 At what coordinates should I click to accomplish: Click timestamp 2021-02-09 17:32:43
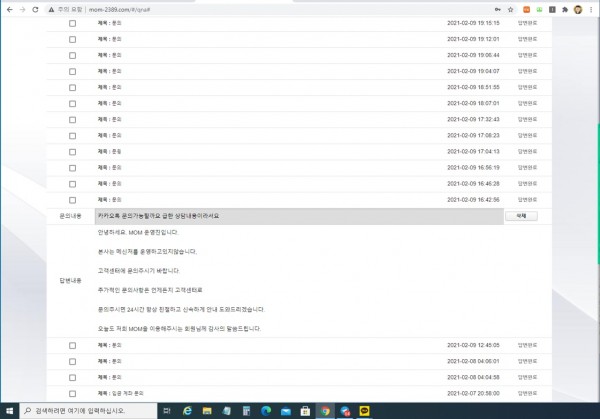coord(473,119)
